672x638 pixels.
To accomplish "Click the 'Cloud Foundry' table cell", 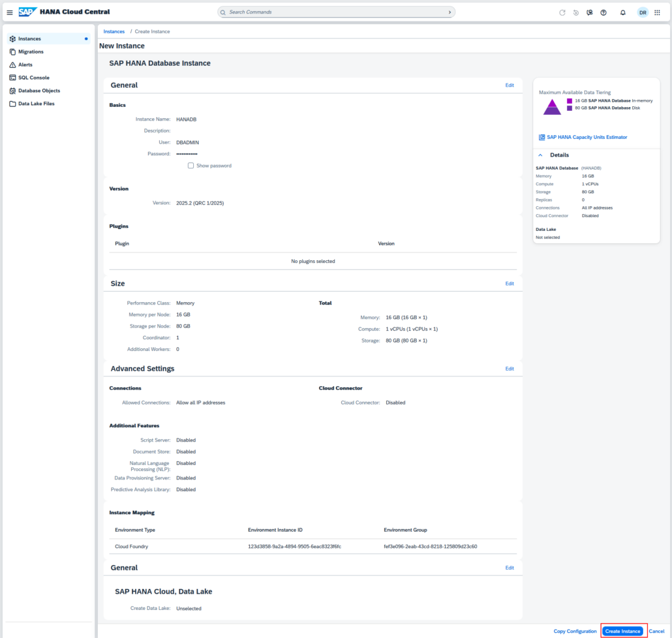I will tap(132, 547).
